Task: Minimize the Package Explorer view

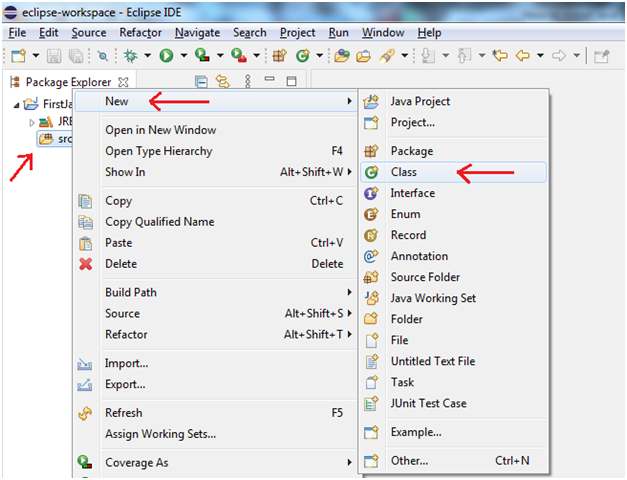Action: 270,79
